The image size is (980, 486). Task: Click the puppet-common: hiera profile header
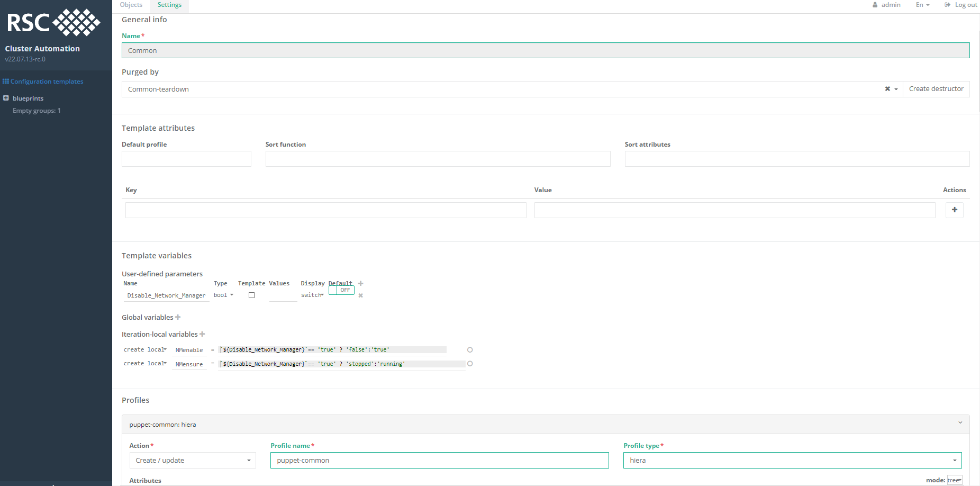(546, 425)
